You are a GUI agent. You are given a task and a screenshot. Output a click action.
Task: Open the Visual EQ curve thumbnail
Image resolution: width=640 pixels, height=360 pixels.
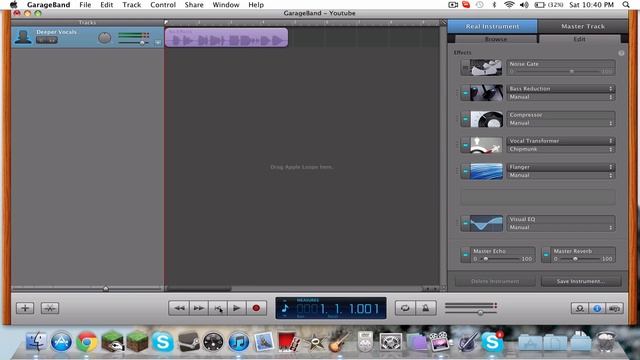(486, 223)
